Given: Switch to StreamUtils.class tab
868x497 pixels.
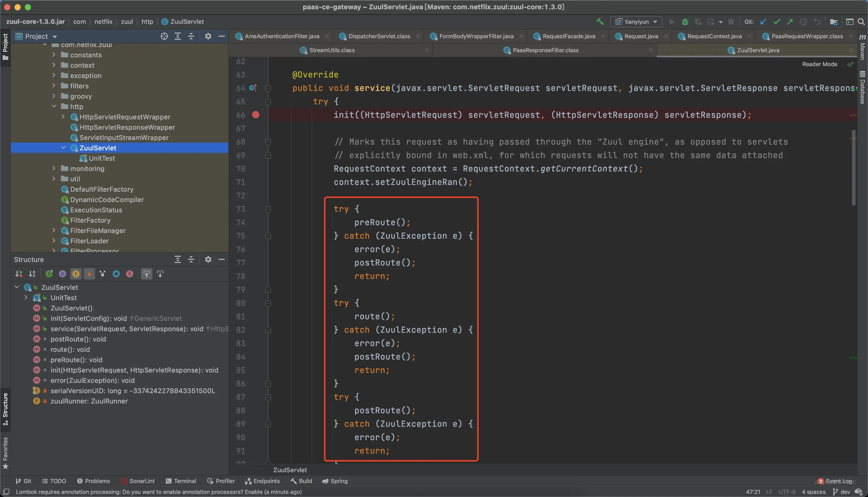Looking at the screenshot, I should pos(332,50).
